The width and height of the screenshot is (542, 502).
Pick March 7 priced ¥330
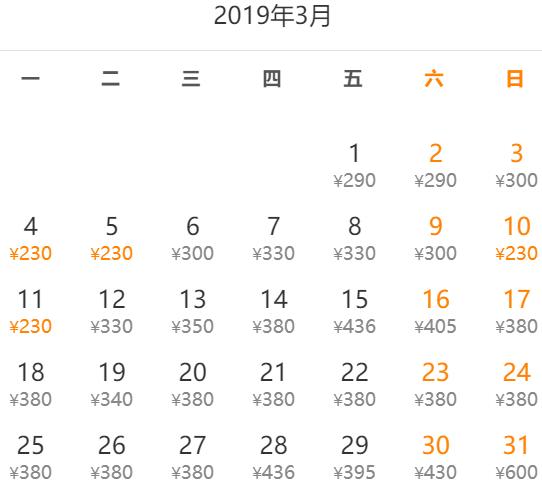tap(273, 239)
